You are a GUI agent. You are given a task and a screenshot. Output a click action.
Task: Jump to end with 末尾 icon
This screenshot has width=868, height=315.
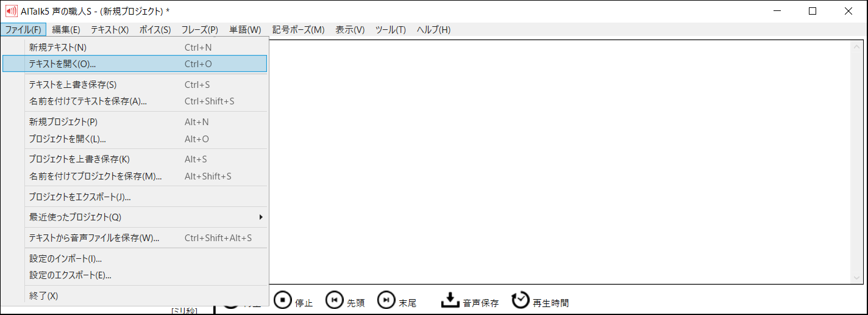pos(386,300)
